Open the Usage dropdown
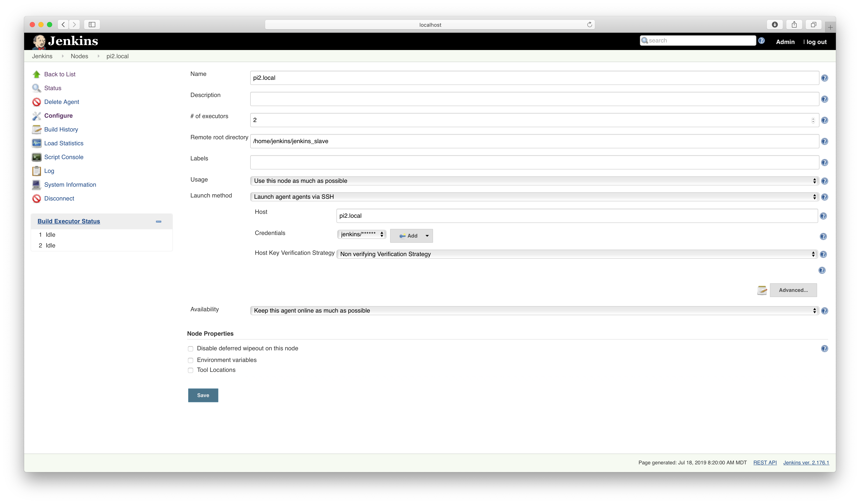 (534, 181)
